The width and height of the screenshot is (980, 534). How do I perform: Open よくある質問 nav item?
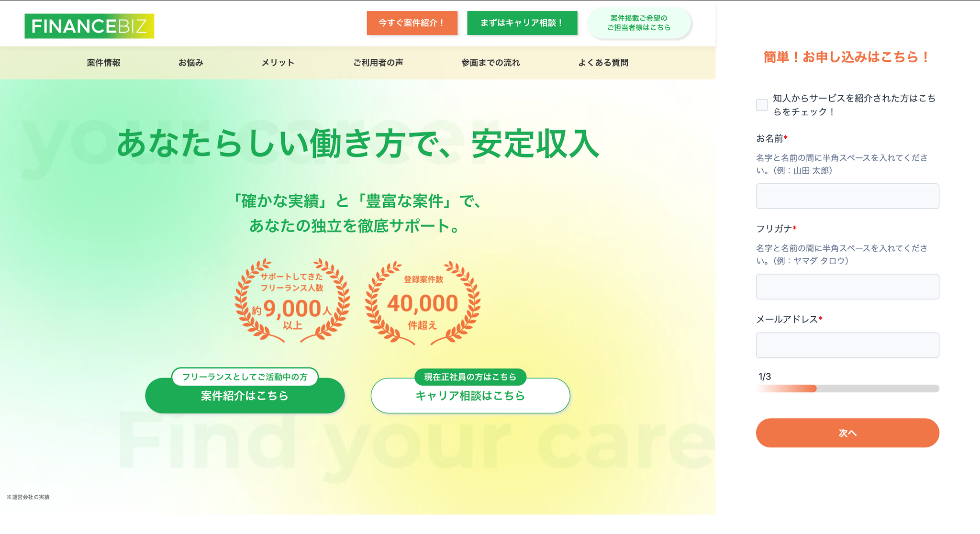(603, 63)
